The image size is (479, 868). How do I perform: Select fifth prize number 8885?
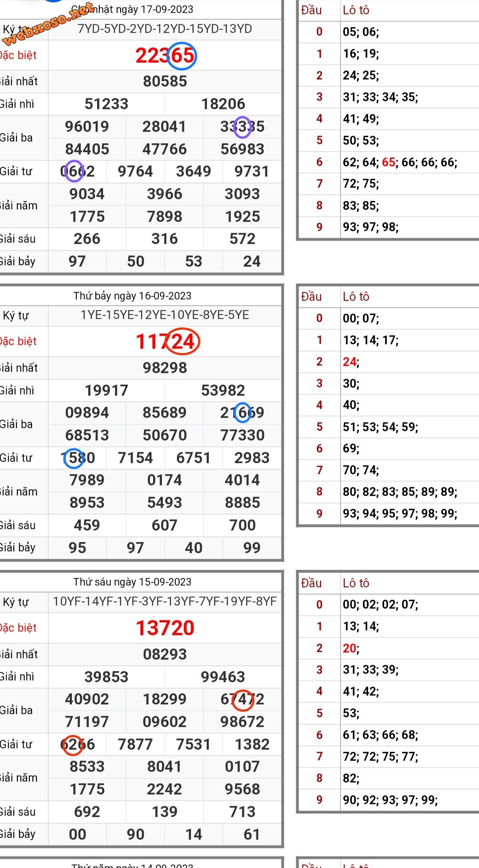coord(243,503)
